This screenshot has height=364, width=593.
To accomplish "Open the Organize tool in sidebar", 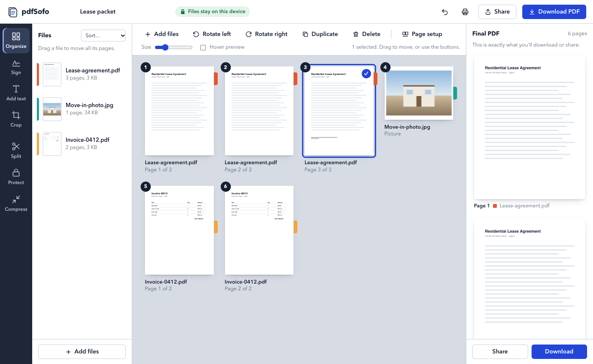I will click(x=16, y=41).
